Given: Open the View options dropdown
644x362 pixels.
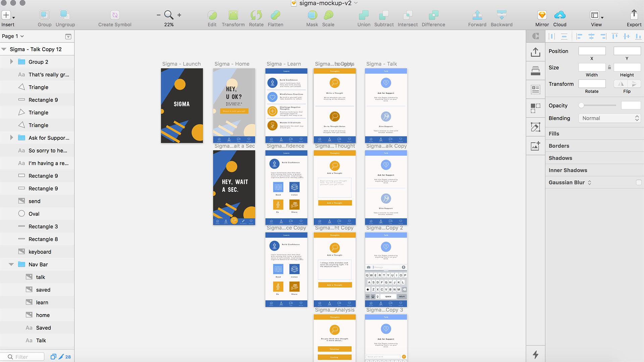Looking at the screenshot, I should [x=597, y=15].
